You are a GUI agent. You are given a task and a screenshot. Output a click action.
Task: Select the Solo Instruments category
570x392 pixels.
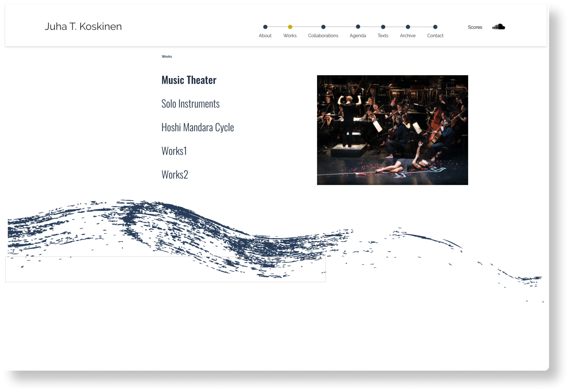coord(190,104)
